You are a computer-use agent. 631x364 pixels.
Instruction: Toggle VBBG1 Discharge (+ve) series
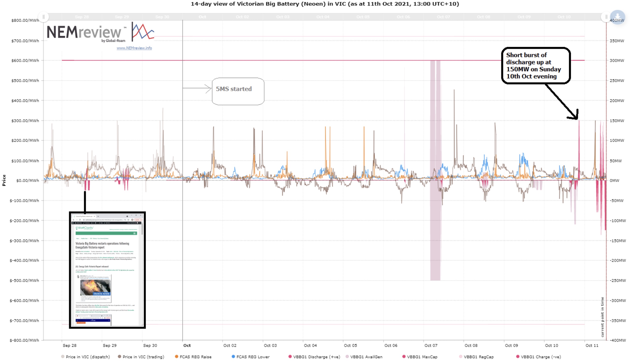314,357
